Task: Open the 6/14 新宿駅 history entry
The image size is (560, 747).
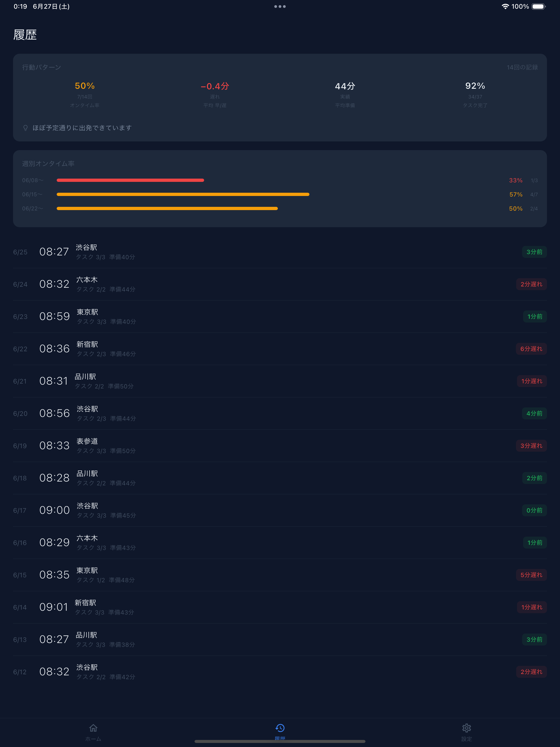Action: coord(280,607)
